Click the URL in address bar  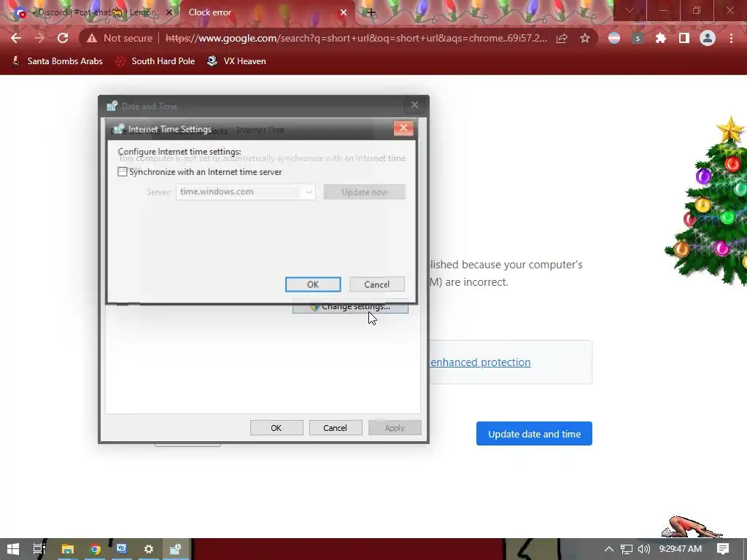(x=356, y=38)
